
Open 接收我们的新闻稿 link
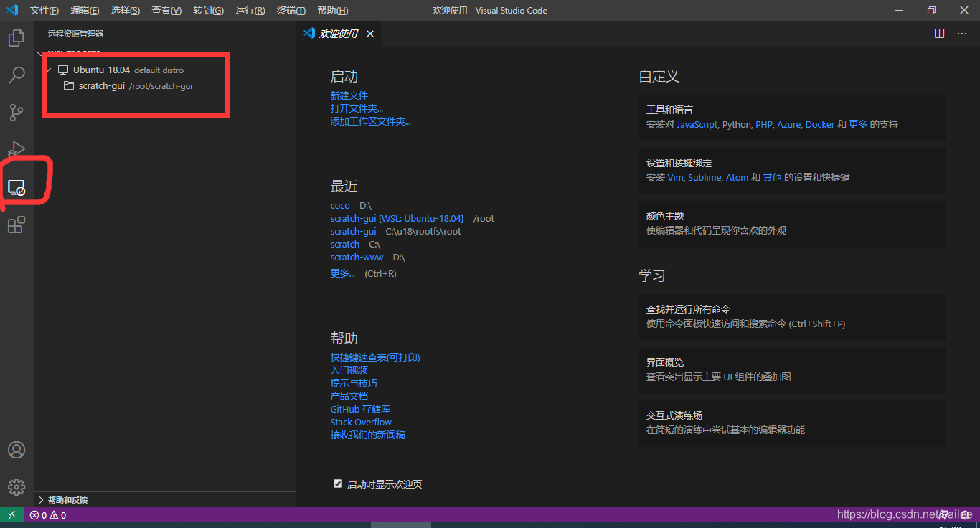click(x=368, y=435)
